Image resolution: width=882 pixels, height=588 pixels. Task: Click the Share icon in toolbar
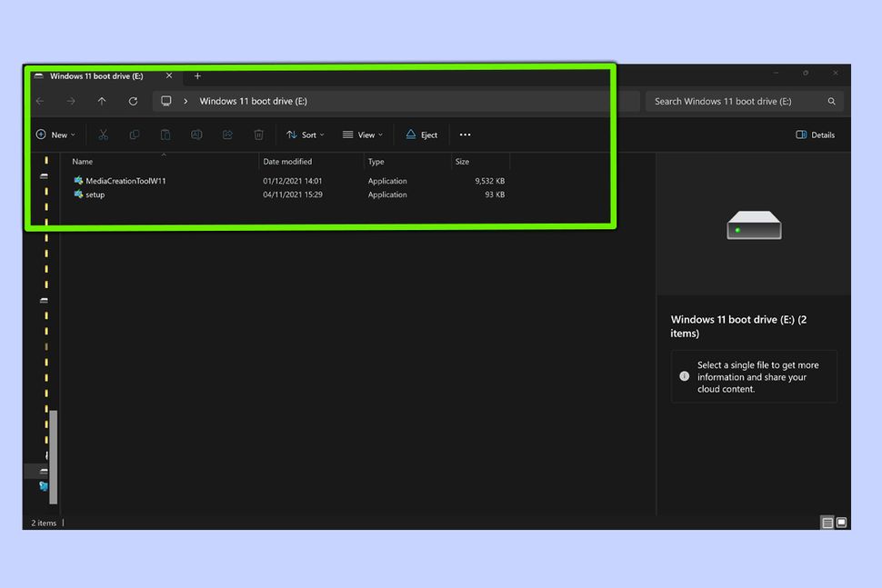pyautogui.click(x=227, y=135)
